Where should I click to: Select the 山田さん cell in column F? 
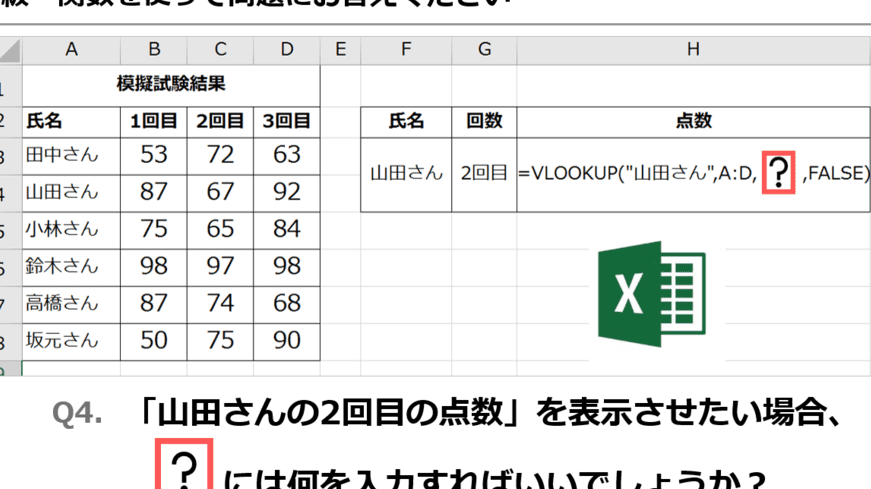pyautogui.click(x=406, y=174)
